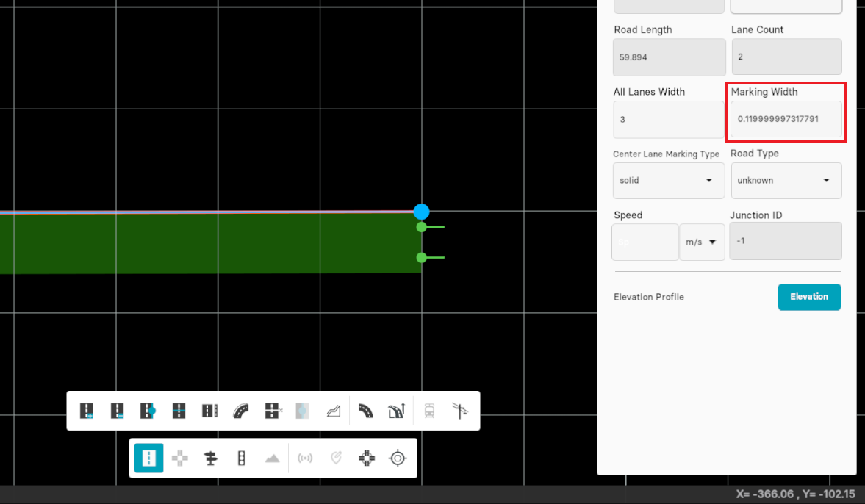Select the remove lane tool icon
Viewport: 865px width, 504px height.
click(118, 411)
